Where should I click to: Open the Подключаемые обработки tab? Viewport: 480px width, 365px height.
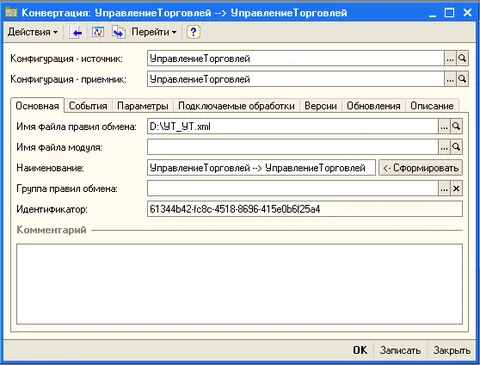point(236,106)
